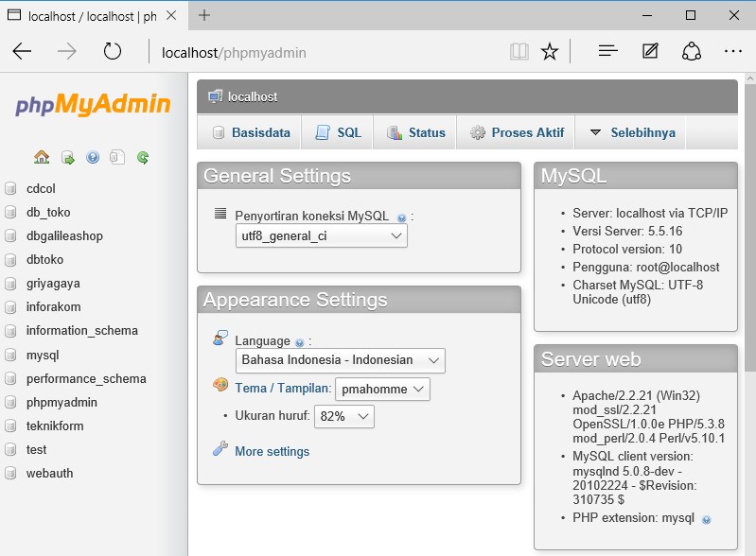The width and height of the screenshot is (756, 556).
Task: Open the pmahomme theme dropdown
Action: click(382, 390)
